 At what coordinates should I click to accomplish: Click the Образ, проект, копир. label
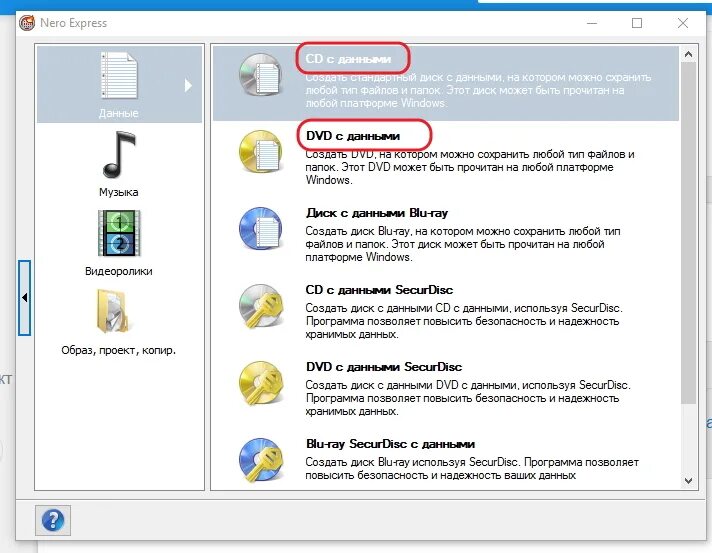119,350
